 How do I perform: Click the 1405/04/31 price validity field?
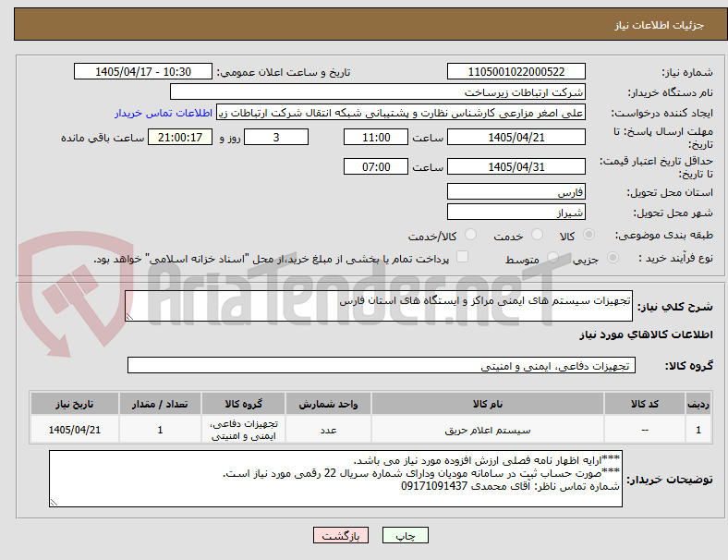(x=516, y=166)
